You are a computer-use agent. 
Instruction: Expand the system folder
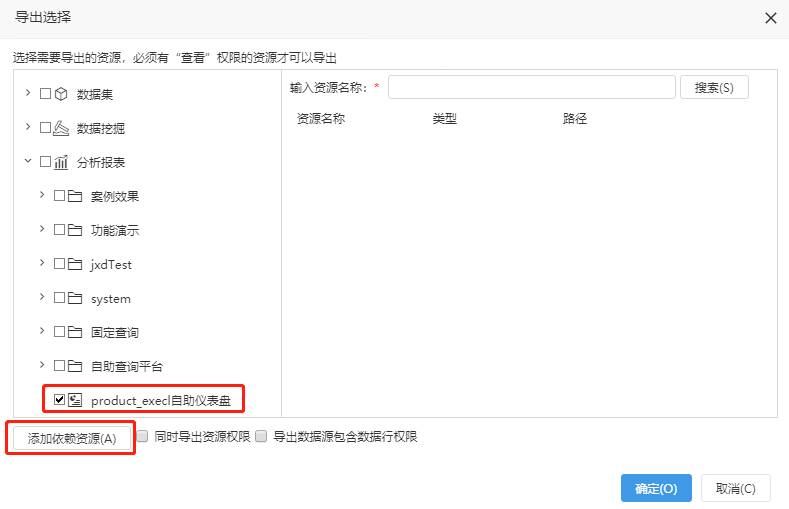[x=42, y=297]
